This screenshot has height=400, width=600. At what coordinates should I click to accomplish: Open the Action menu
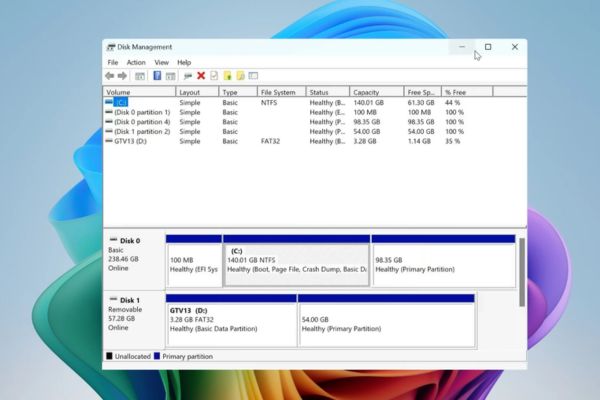click(x=136, y=62)
